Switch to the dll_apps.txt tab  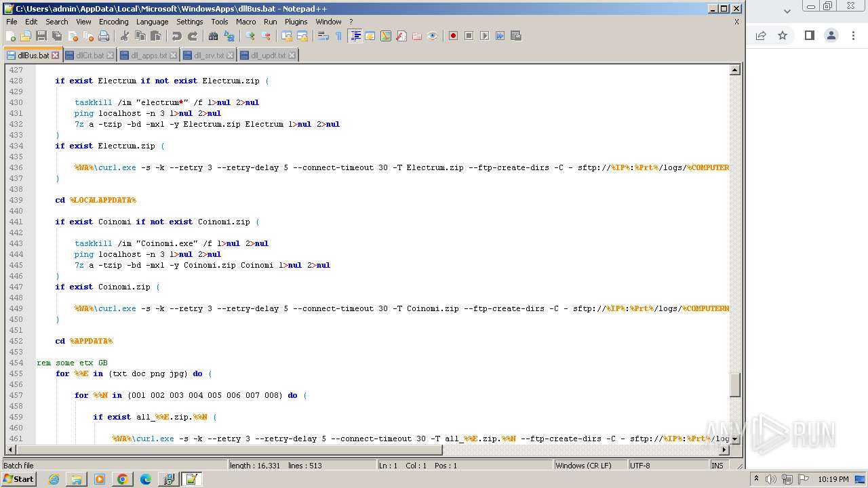click(x=149, y=56)
